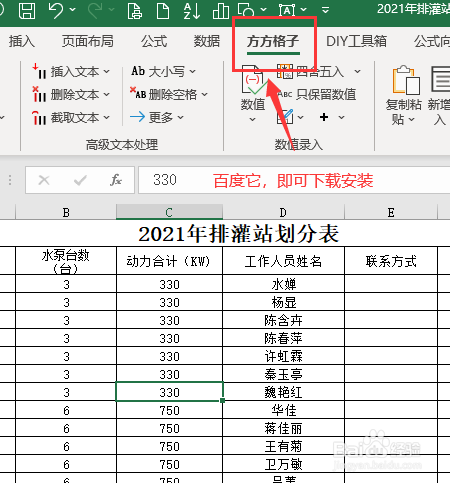
Task: Open the 公式 ribbon tab
Action: point(154,41)
